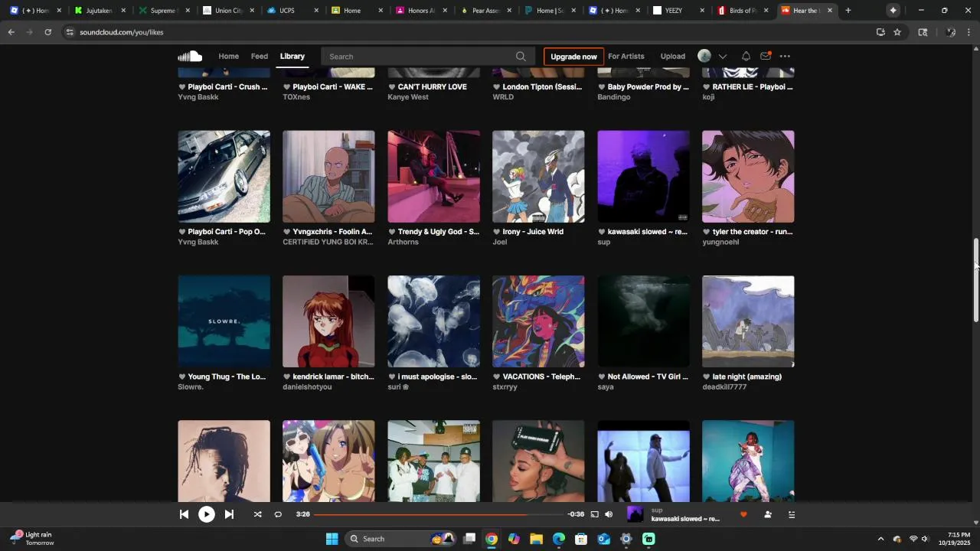Screen dimensions: 980x551
Task: Open Chrome from the taskbar
Action: 492,539
